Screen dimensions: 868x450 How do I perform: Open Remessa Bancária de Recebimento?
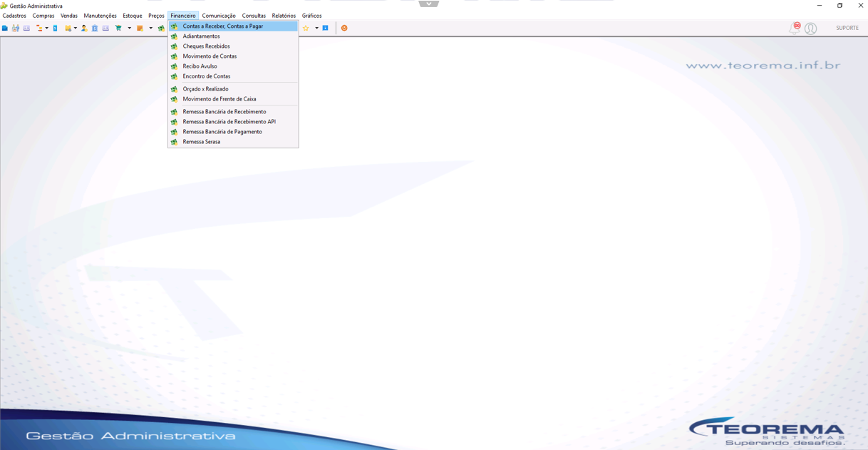(233, 112)
